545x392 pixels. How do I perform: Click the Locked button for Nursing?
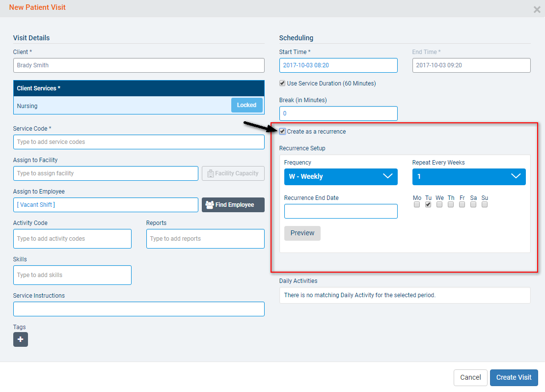point(246,105)
